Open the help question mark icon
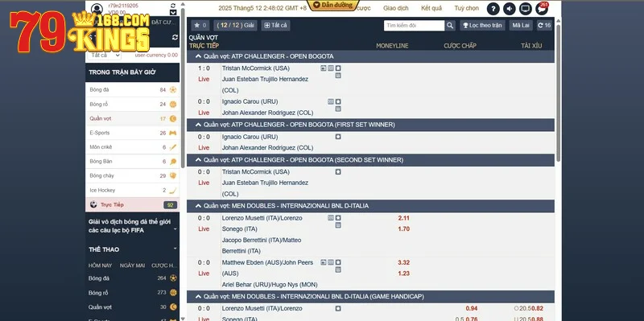The width and height of the screenshot is (644, 321). click(x=493, y=9)
